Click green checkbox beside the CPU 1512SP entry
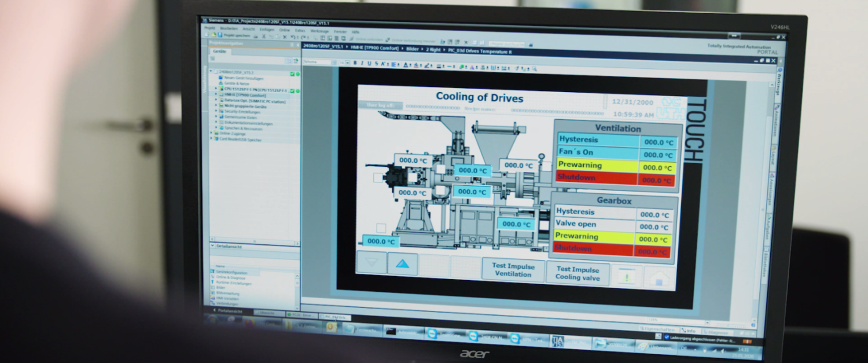 pyautogui.click(x=293, y=91)
